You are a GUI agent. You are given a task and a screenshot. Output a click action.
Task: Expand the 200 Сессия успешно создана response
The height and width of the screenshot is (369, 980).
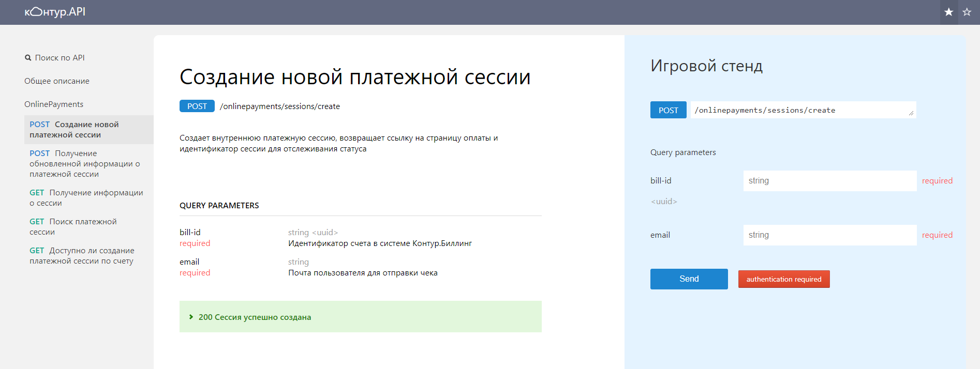[361, 317]
